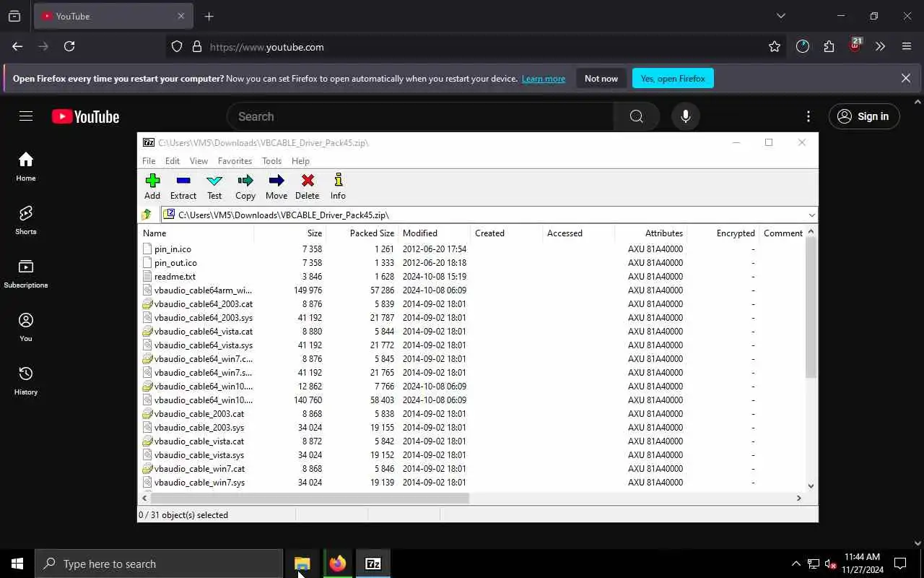Image resolution: width=924 pixels, height=578 pixels.
Task: Sort by the Size column header
Action: pyautogui.click(x=290, y=233)
